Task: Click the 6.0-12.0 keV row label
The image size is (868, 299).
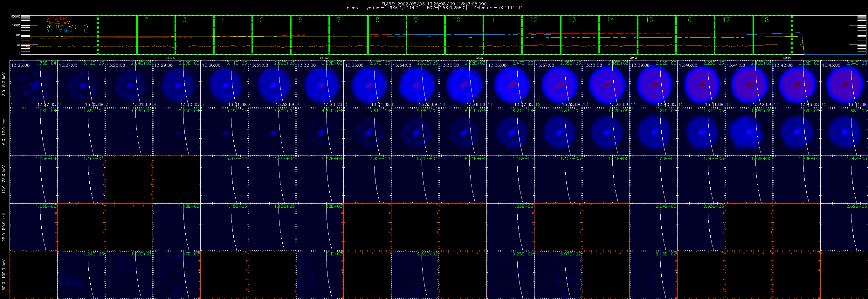Action: click(x=4, y=132)
